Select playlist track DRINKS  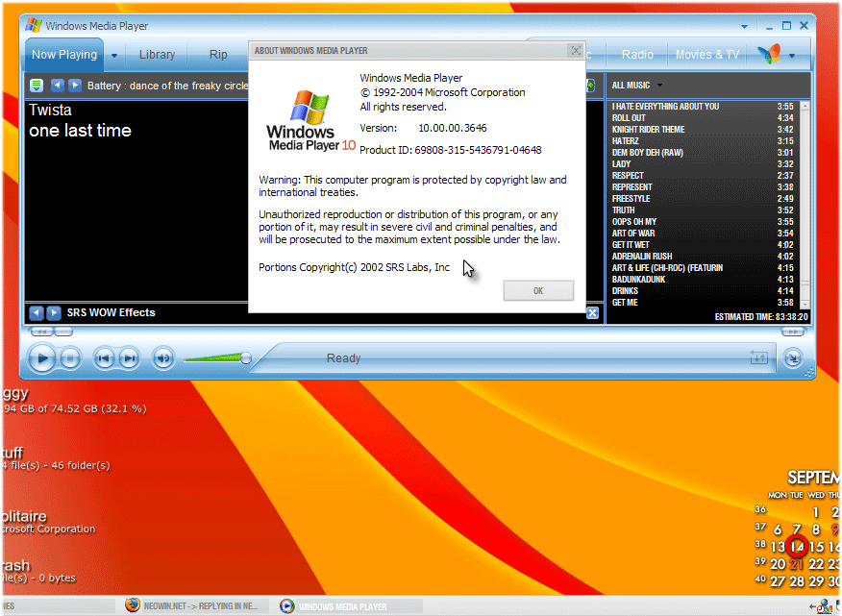coord(703,291)
